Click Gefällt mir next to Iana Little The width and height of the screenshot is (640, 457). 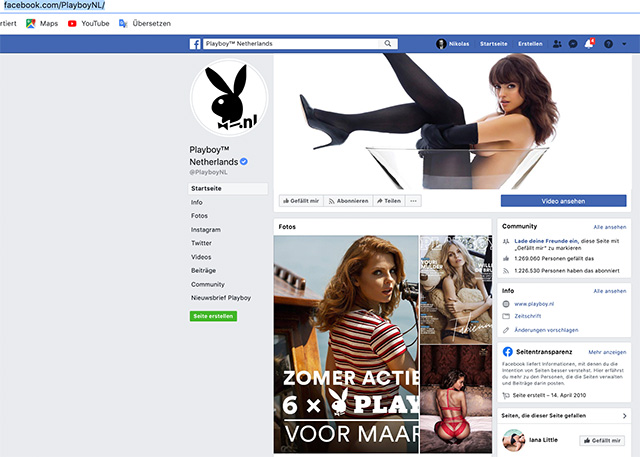pos(602,441)
